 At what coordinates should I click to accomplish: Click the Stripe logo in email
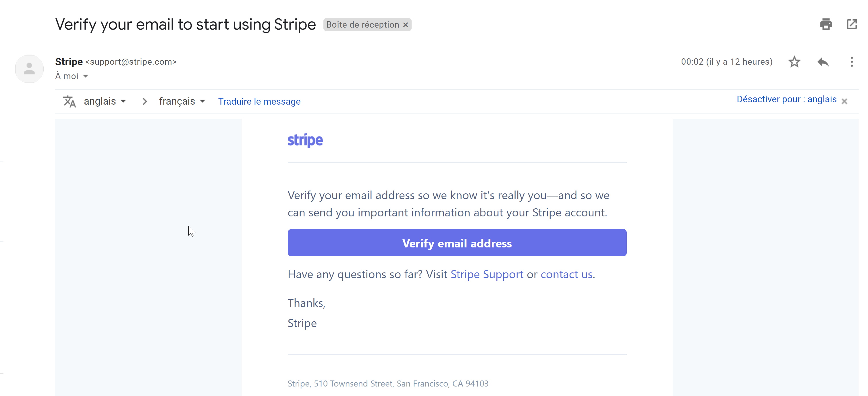[x=305, y=140]
